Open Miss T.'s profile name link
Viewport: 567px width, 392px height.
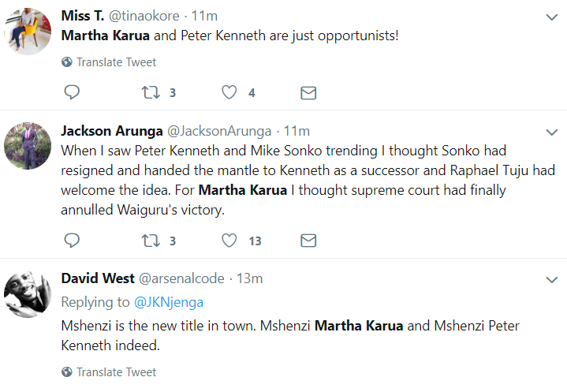[86, 16]
